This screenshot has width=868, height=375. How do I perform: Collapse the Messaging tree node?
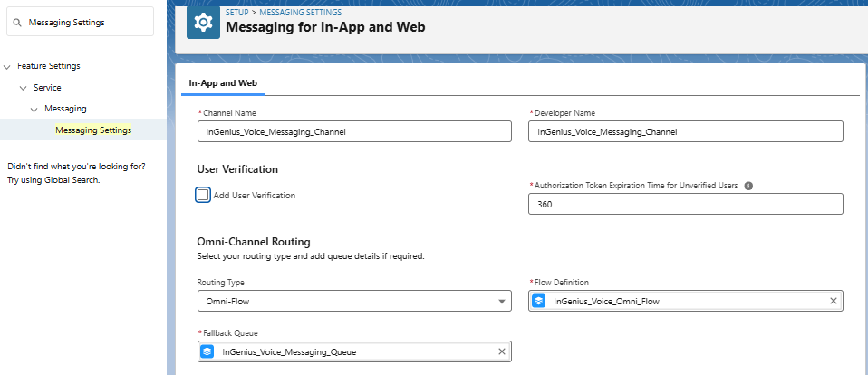coord(34,109)
